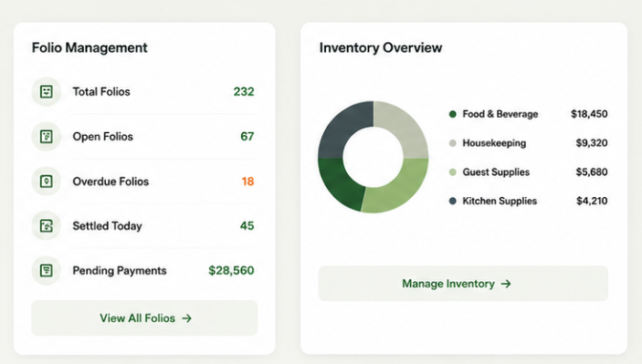The height and width of the screenshot is (364, 642).
Task: Select the Kitchen Supplies legend dot
Action: 452,201
